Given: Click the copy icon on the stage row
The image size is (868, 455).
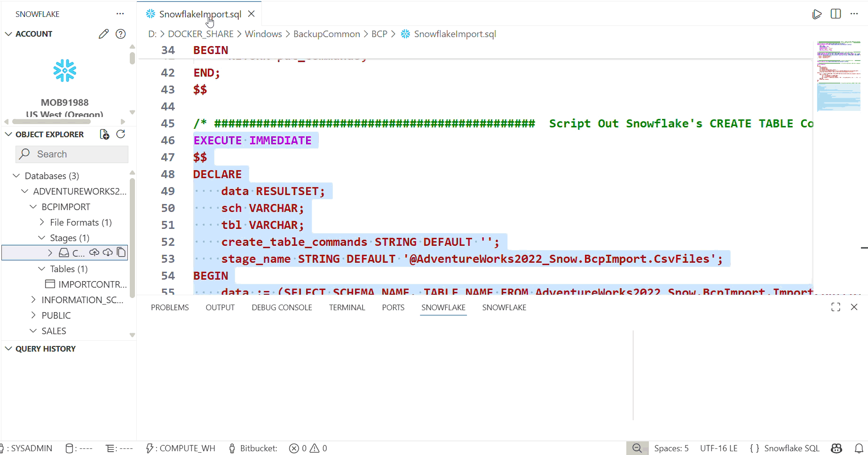Looking at the screenshot, I should 121,252.
